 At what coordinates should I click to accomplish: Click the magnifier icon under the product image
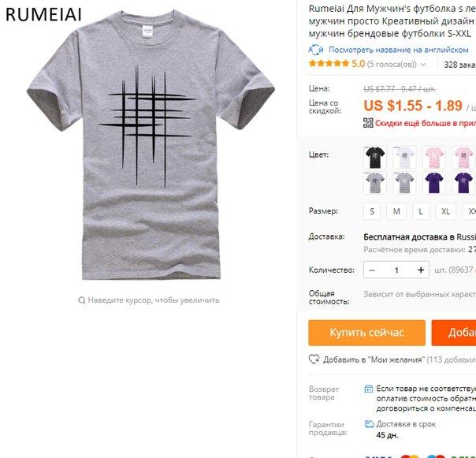click(x=81, y=300)
